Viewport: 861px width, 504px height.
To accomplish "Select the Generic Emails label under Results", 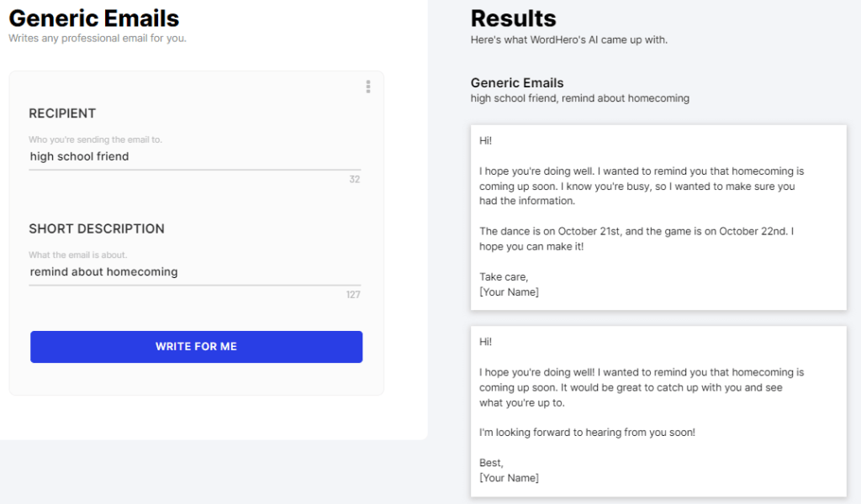I will tap(517, 82).
